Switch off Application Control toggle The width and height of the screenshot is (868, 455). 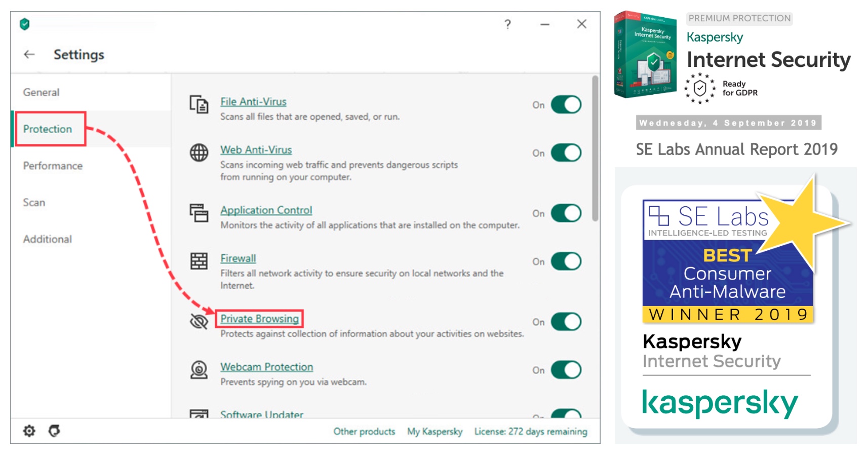point(566,213)
